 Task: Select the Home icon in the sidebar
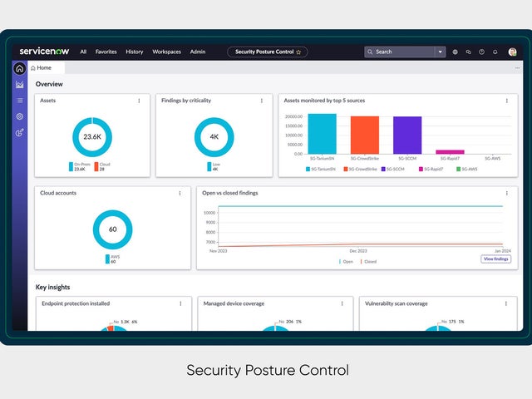pos(20,68)
